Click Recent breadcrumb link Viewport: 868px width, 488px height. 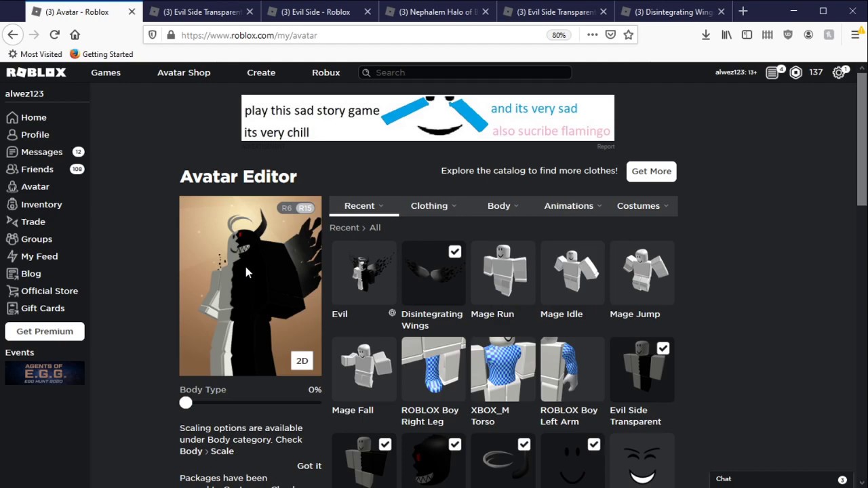point(344,228)
